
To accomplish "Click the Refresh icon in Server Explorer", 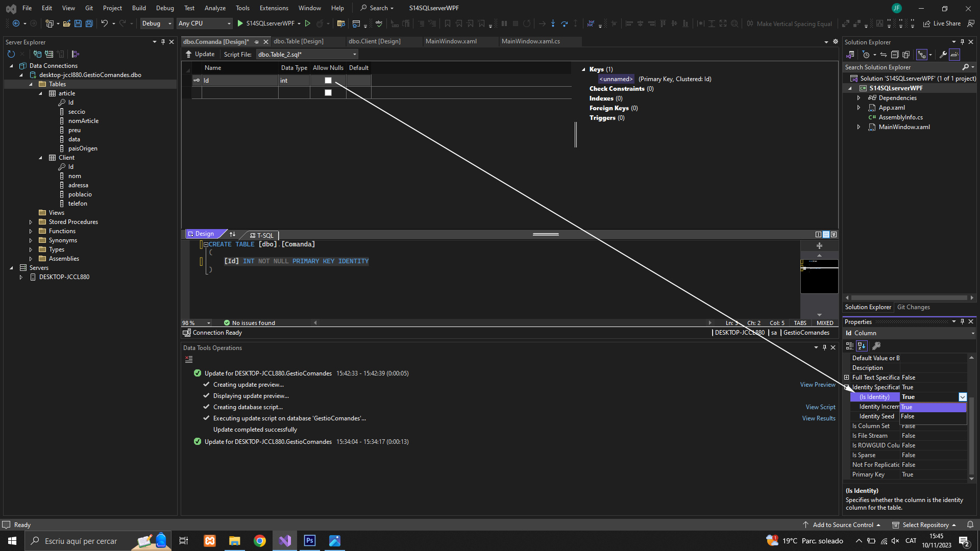I will tap(11, 54).
